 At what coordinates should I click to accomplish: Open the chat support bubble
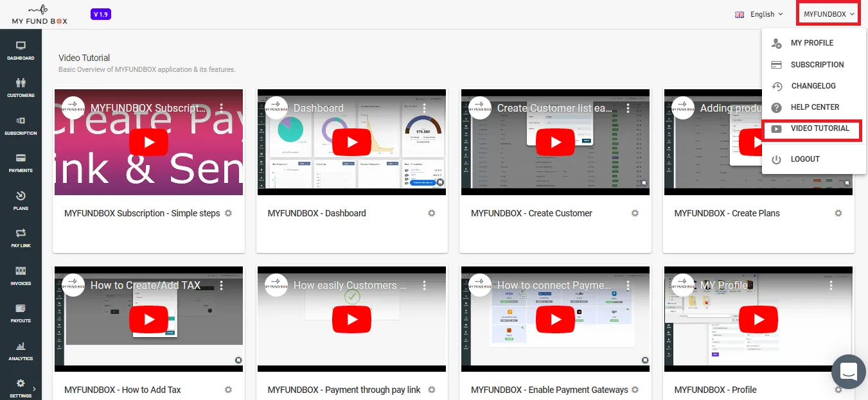(849, 372)
